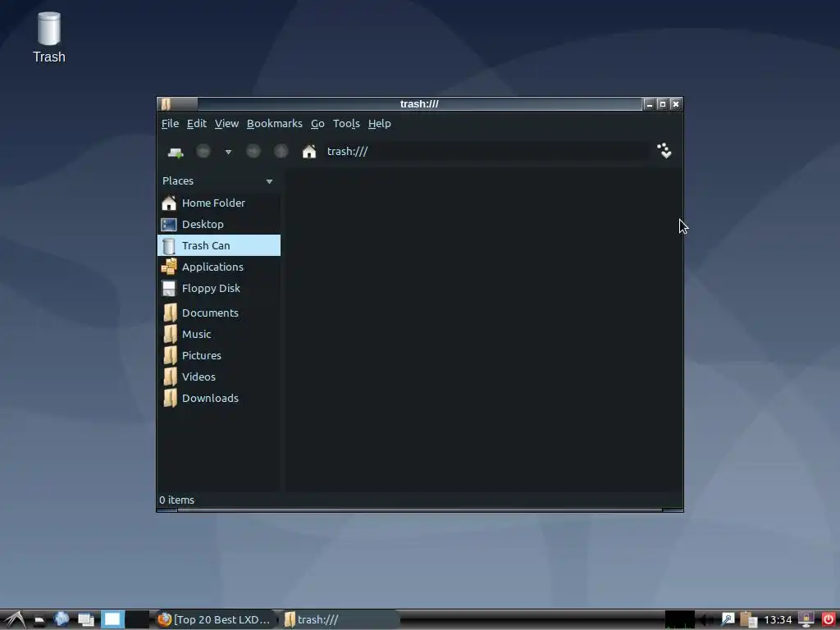Switch to the first workspace in pager

(x=112, y=620)
